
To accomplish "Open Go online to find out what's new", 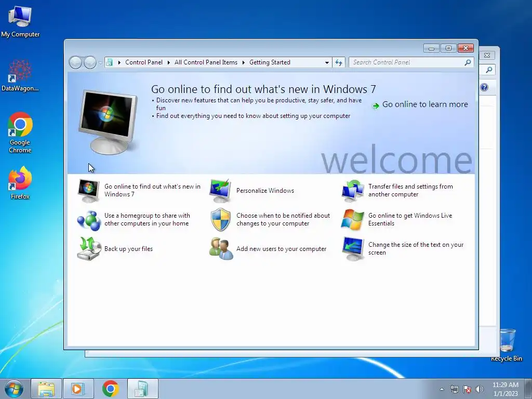I will tap(152, 190).
